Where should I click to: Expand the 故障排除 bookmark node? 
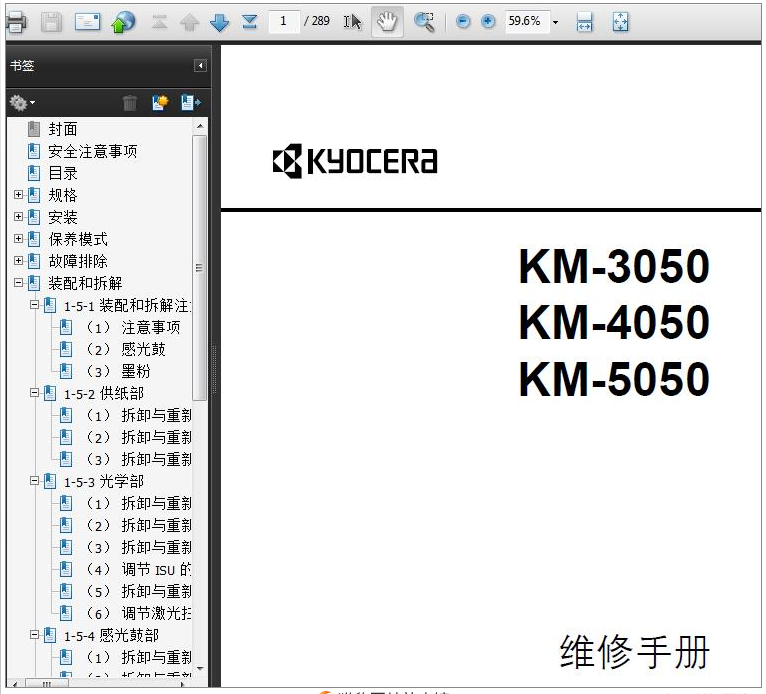(x=19, y=261)
